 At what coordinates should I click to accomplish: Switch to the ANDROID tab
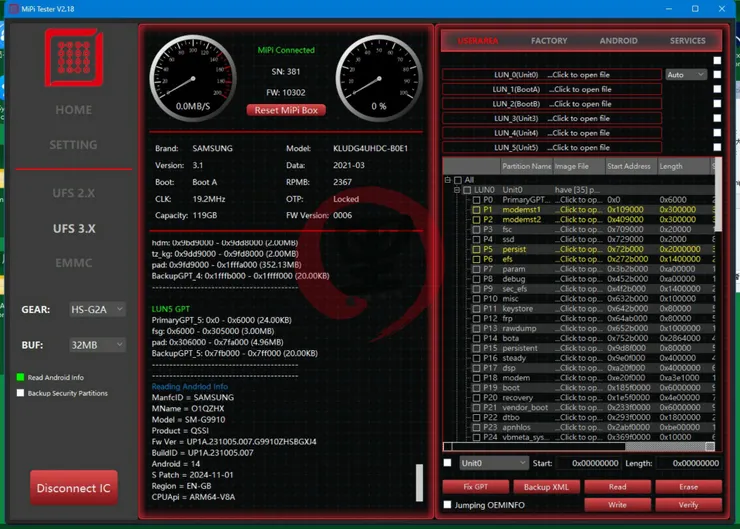(618, 41)
